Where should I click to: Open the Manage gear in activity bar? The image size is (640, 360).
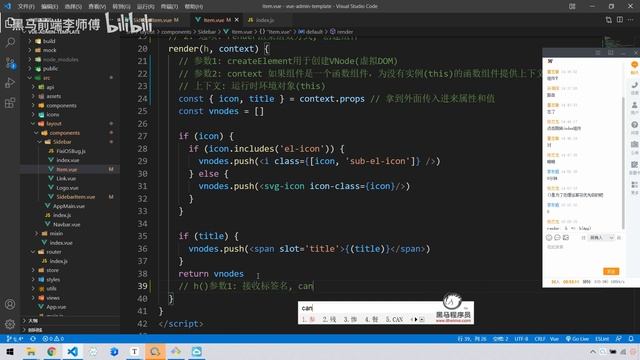tap(10, 324)
